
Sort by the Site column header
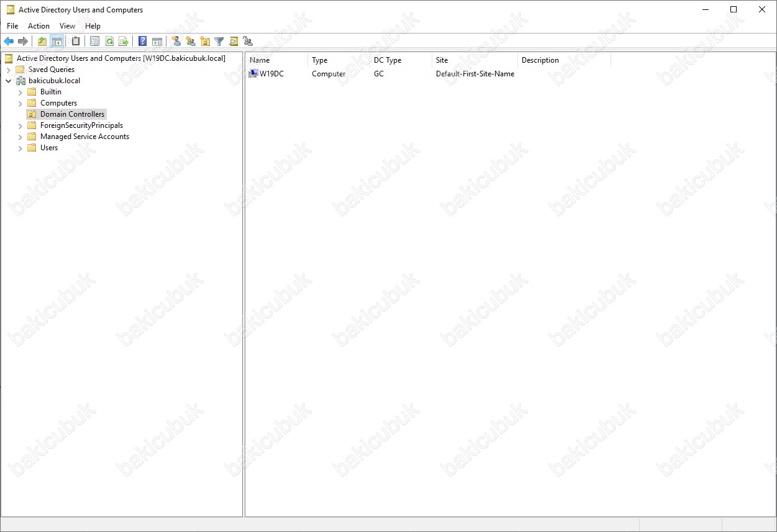tap(475, 60)
